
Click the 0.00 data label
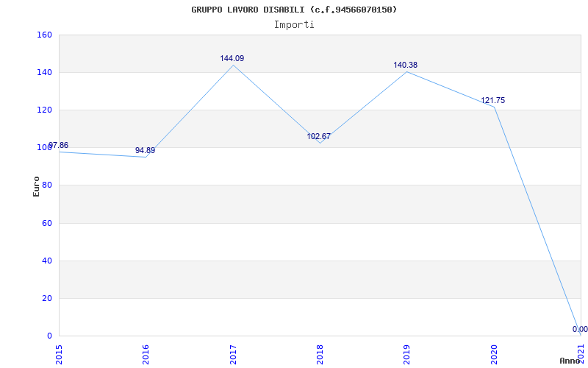click(580, 329)
